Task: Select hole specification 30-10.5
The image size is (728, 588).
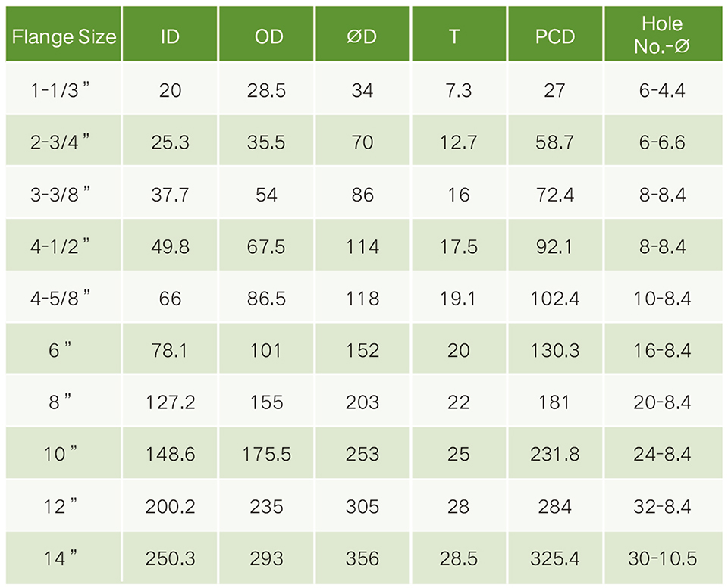Action: point(661,558)
